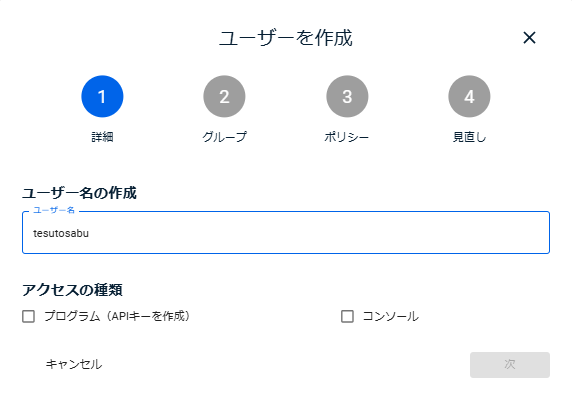Click the キャンセル button
Image resolution: width=572 pixels, height=398 pixels.
[x=74, y=364]
